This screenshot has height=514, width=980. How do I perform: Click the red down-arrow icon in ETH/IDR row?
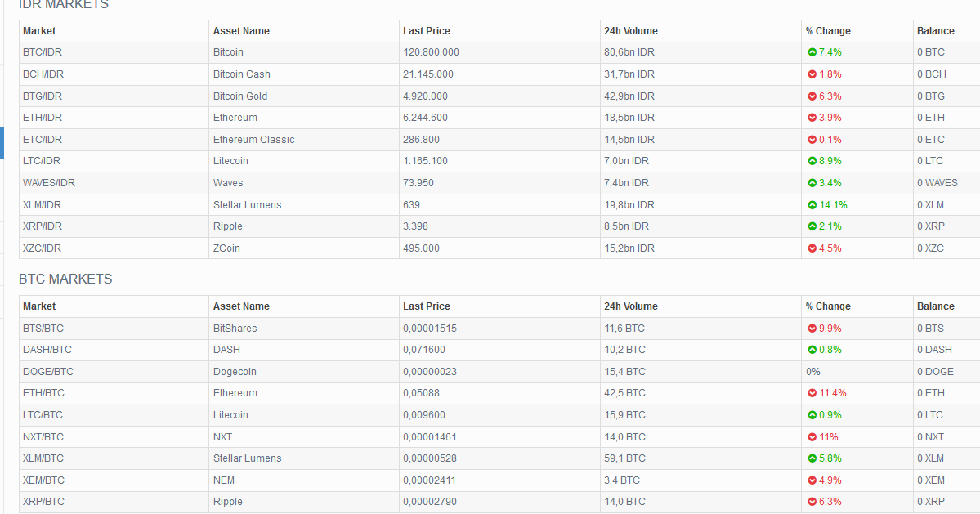[x=812, y=118]
